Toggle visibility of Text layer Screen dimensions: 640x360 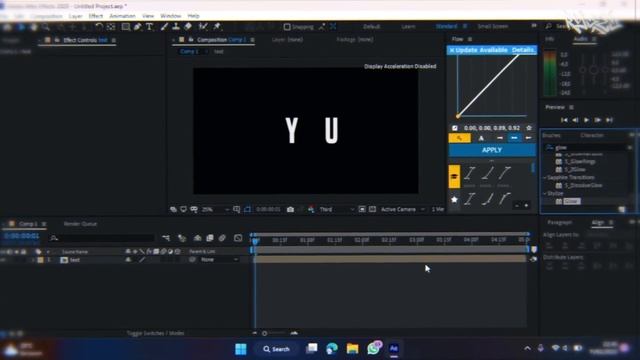(x=3, y=260)
